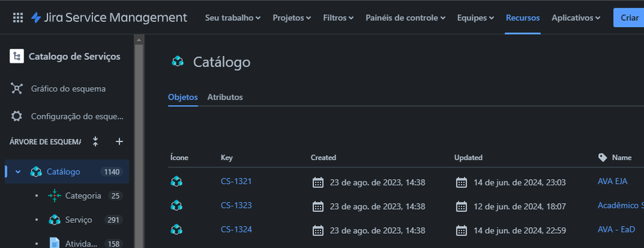The image size is (644, 248).
Task: Click the sidebar scrollbar up arrow
Action: (x=139, y=39)
